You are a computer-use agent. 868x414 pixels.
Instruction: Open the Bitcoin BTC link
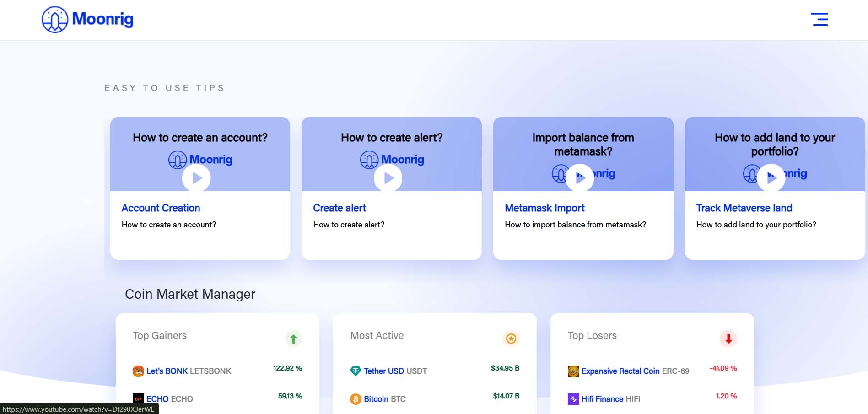385,399
